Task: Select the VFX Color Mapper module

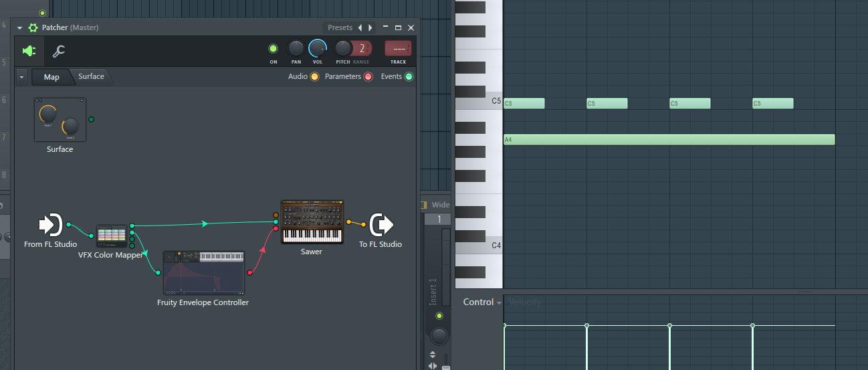Action: coord(111,236)
